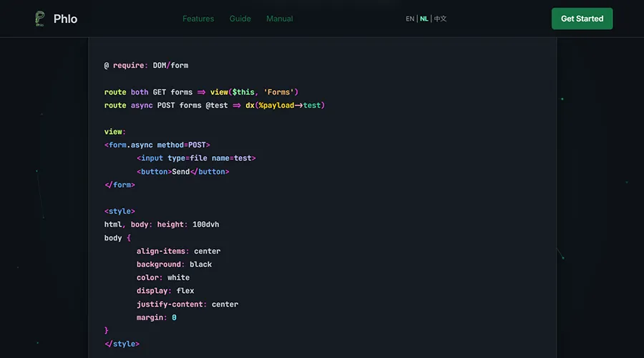Click the 'background: black' line

coord(174,264)
